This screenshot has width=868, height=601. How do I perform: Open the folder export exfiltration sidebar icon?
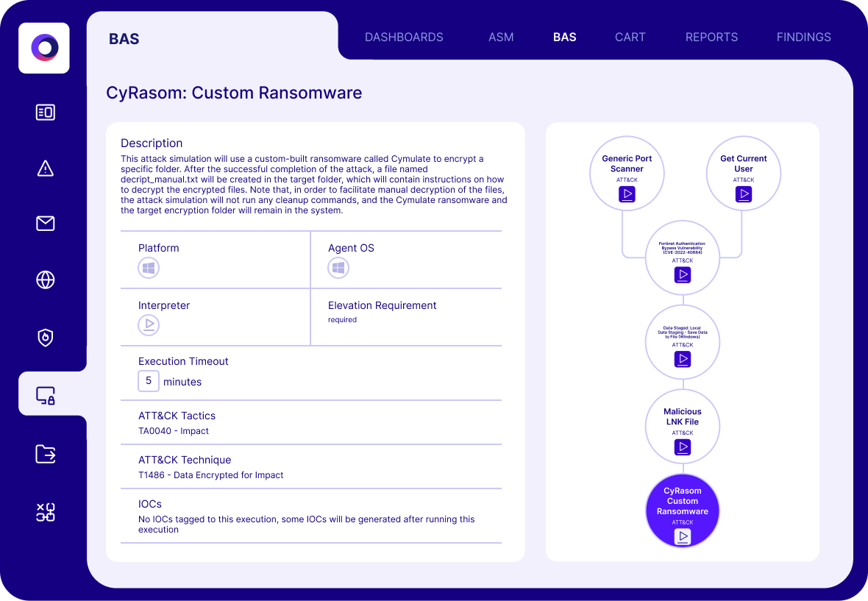coord(46,454)
